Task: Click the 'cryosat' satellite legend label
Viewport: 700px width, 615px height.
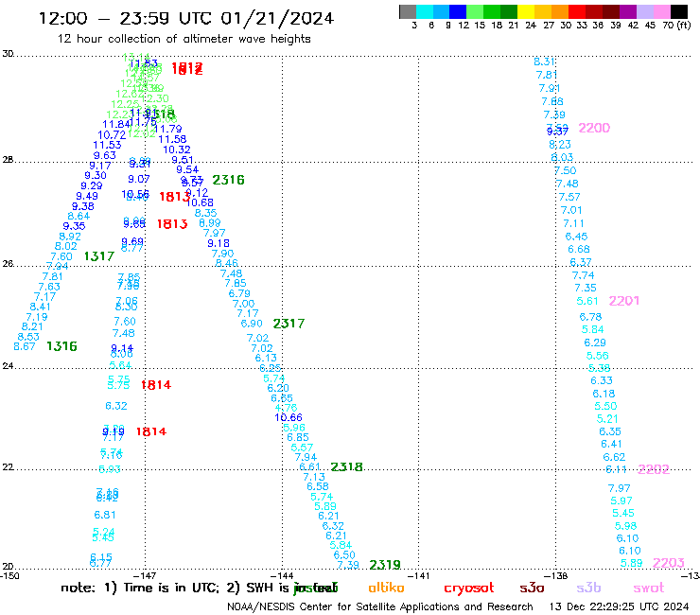Action: pyautogui.click(x=469, y=589)
